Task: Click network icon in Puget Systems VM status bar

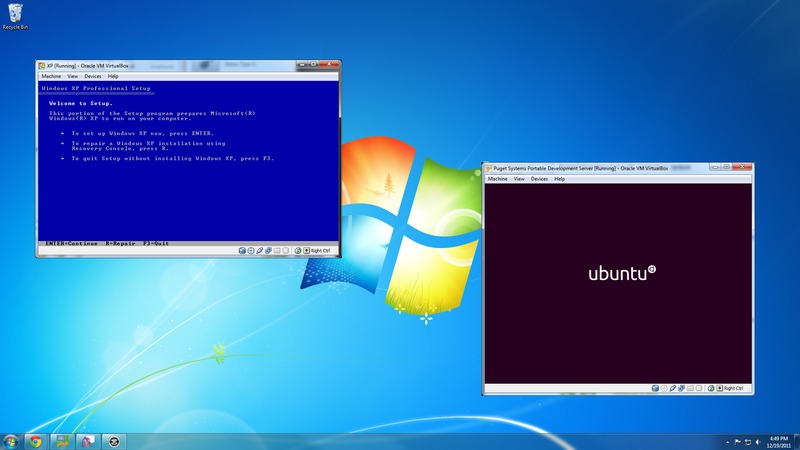Action: point(682,387)
